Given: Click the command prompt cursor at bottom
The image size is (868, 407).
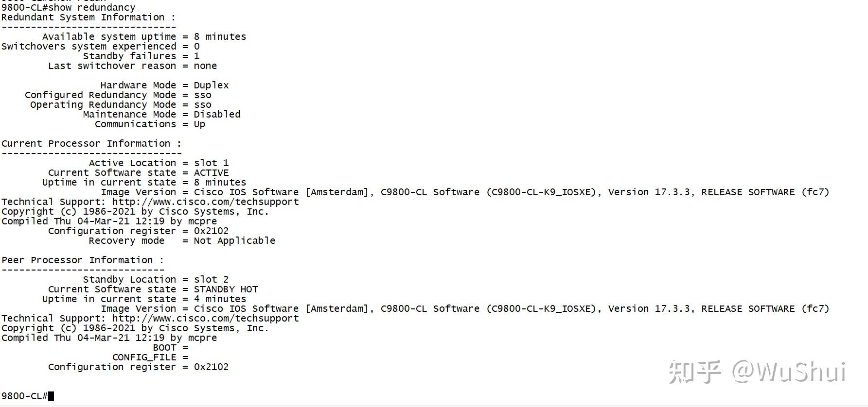Looking at the screenshot, I should point(51,396).
